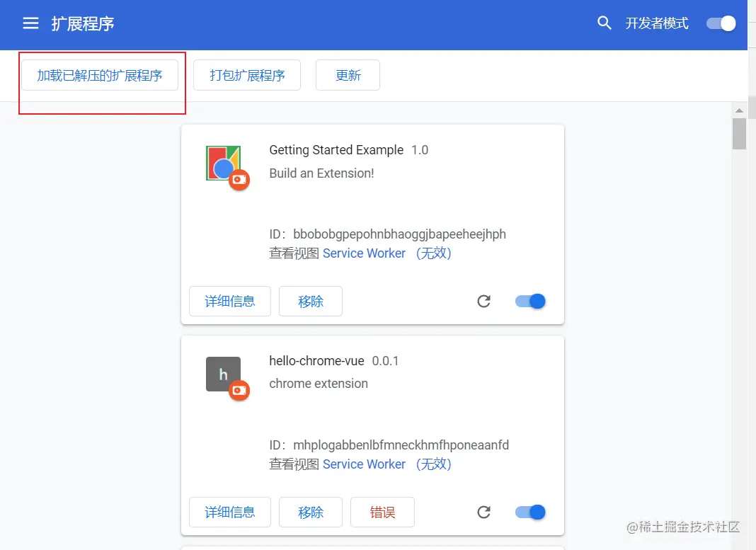Click the orange badge on hello-chrome-vue icon
This screenshot has height=550, width=756.
coord(239,390)
